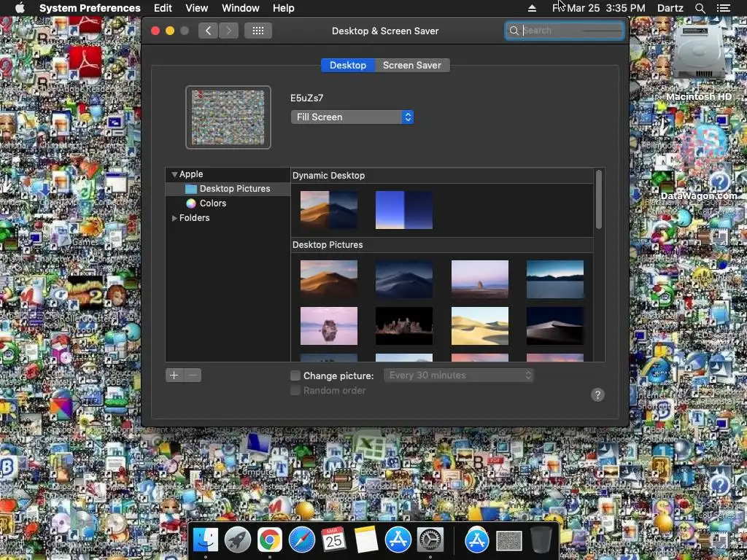The image size is (747, 560).
Task: Select the dark blue lake picture
Action: tap(555, 279)
